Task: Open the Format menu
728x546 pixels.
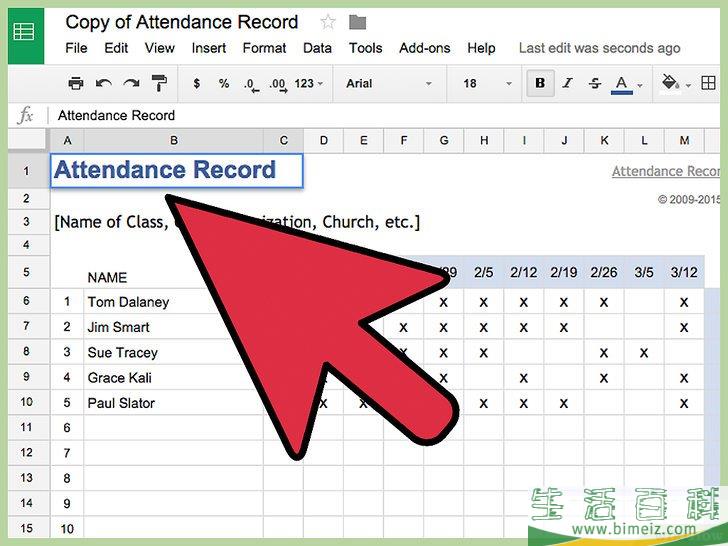Action: pyautogui.click(x=264, y=48)
